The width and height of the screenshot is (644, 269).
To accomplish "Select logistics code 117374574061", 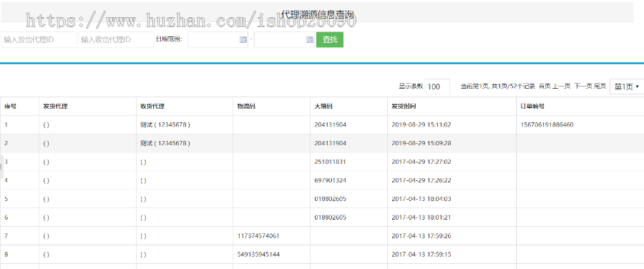I will pyautogui.click(x=259, y=236).
